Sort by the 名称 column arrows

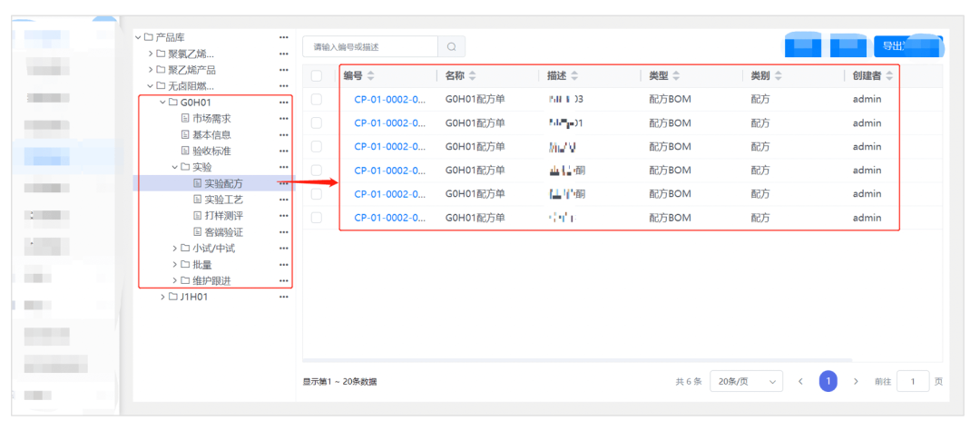tap(472, 75)
